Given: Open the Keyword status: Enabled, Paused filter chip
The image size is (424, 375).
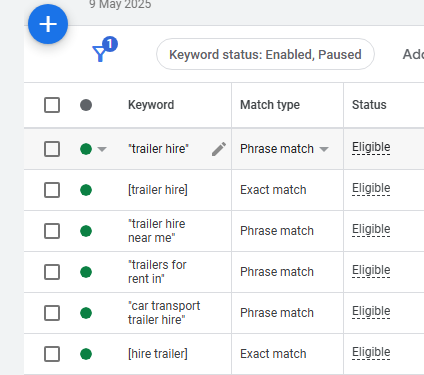Looking at the screenshot, I should (x=265, y=54).
